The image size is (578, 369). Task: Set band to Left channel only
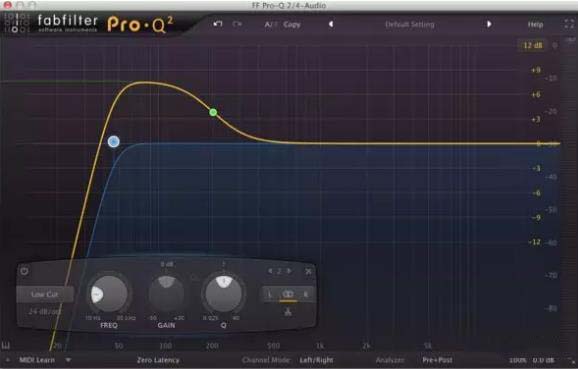click(269, 294)
